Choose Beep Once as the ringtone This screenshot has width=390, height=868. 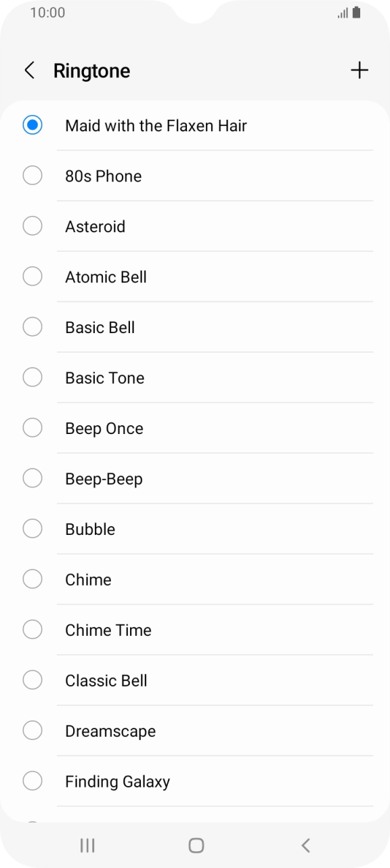32,427
